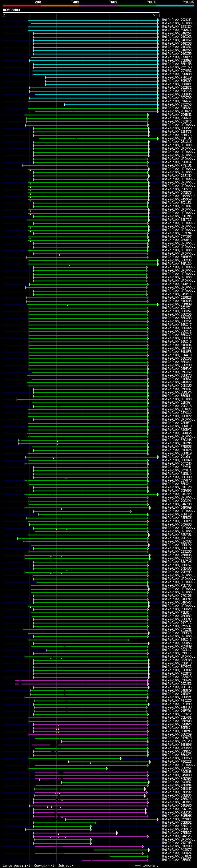The width and height of the screenshot is (197, 868).
Task: Select hit UniRef100_P49959-2
Action: (x=179, y=196)
